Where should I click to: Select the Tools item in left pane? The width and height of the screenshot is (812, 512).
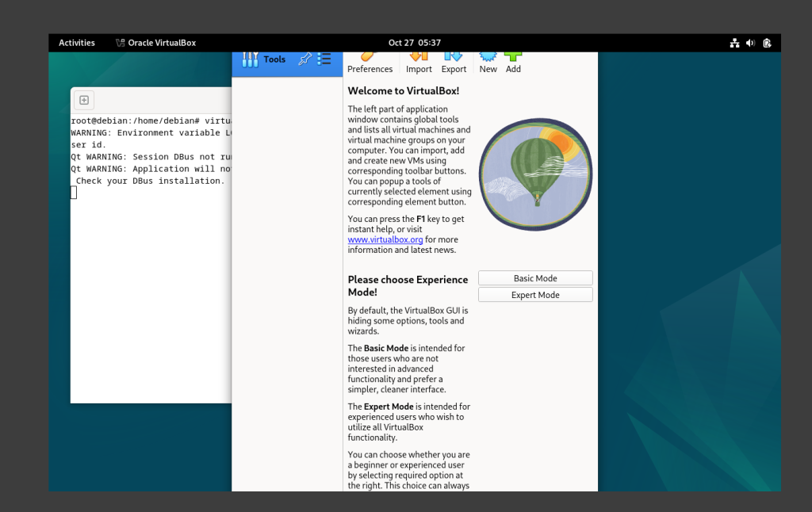[266, 59]
